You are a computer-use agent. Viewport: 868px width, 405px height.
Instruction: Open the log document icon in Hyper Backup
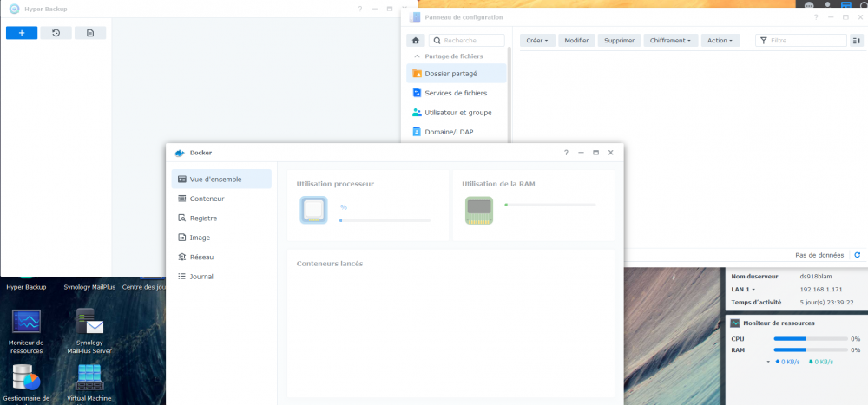tap(90, 33)
